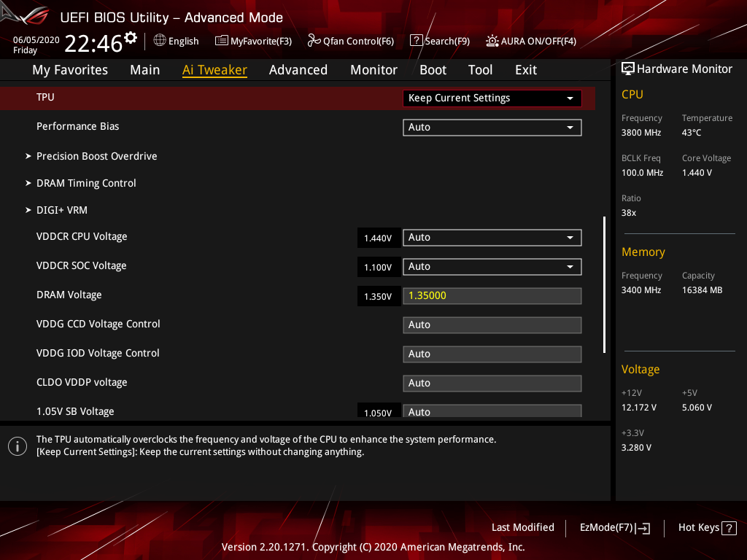747x560 pixels.
Task: Click the BIOS version copyright text
Action: coord(373,547)
